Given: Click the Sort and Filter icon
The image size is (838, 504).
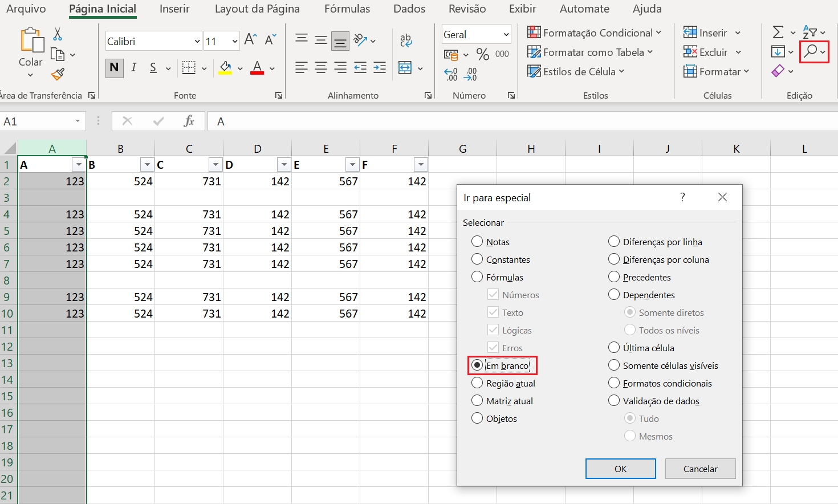Looking at the screenshot, I should coord(810,32).
